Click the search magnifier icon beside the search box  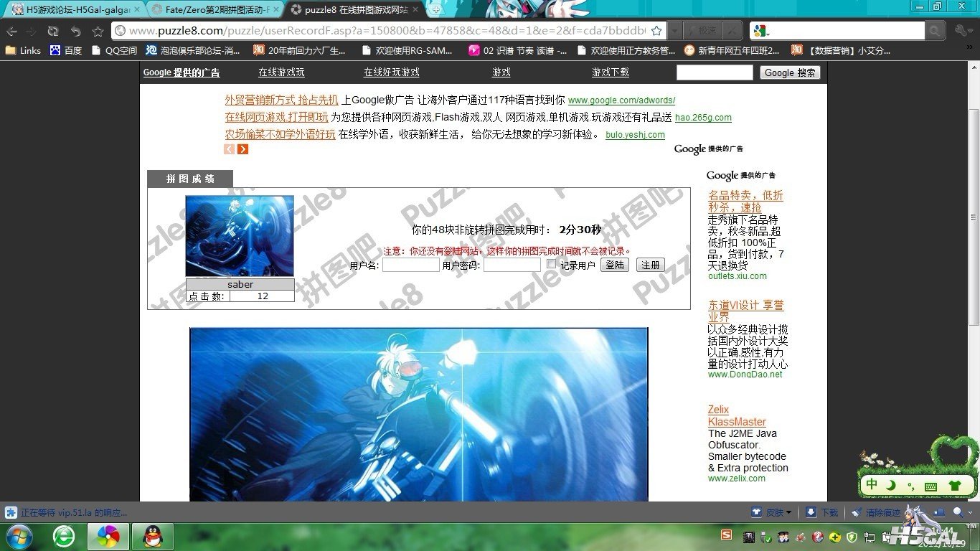[x=935, y=31]
